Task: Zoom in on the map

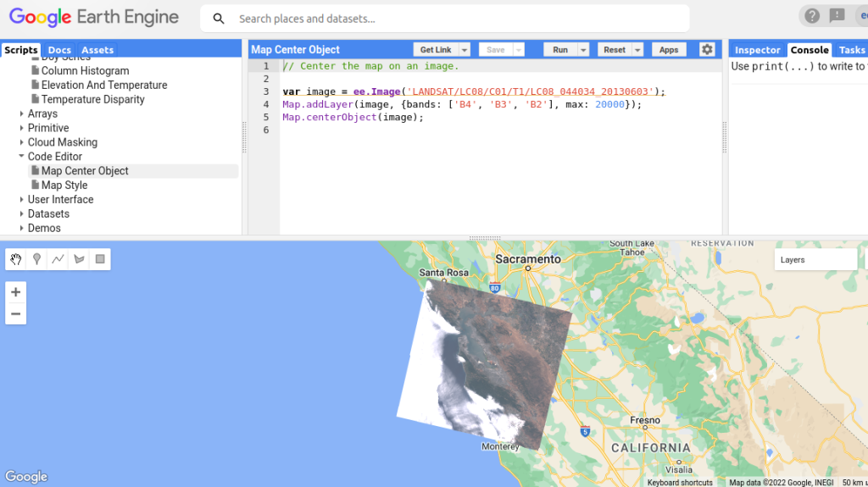Action: tap(15, 292)
